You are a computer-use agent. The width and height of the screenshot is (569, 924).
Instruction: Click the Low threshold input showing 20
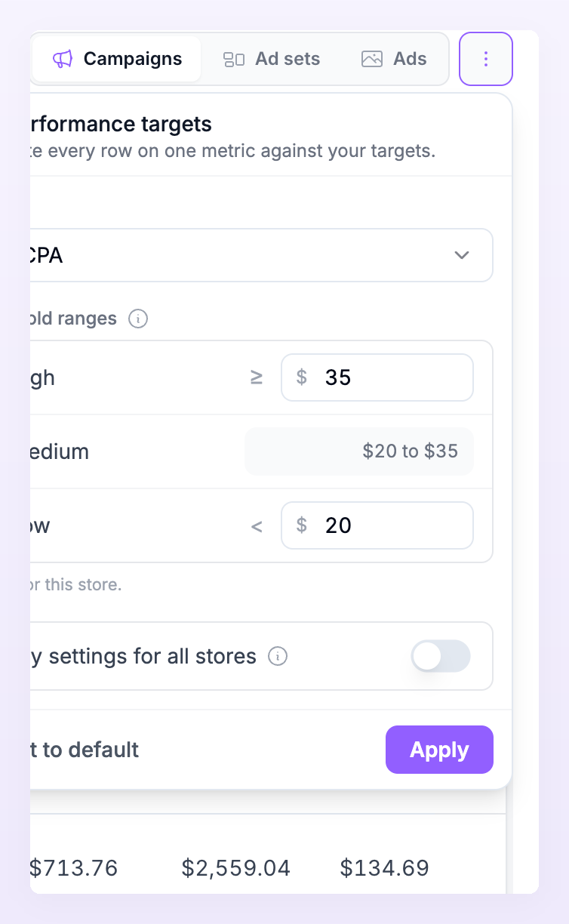click(x=377, y=525)
